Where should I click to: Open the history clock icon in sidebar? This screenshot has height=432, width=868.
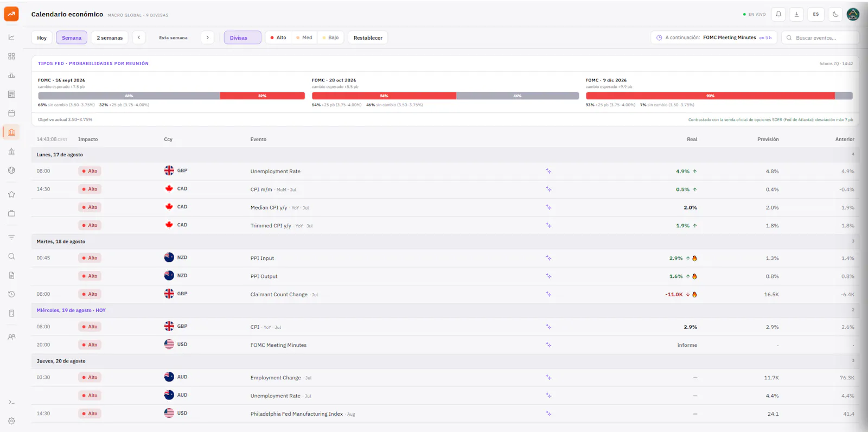click(x=11, y=294)
